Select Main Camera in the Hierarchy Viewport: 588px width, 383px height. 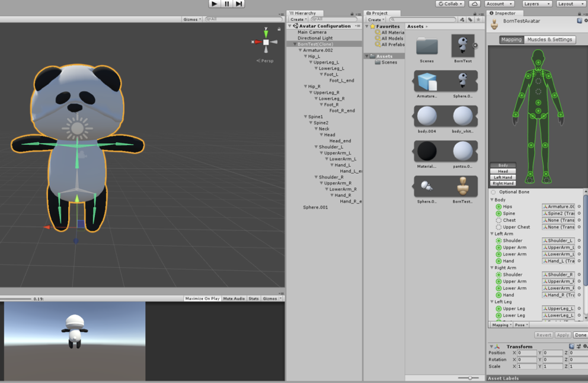tap(312, 32)
